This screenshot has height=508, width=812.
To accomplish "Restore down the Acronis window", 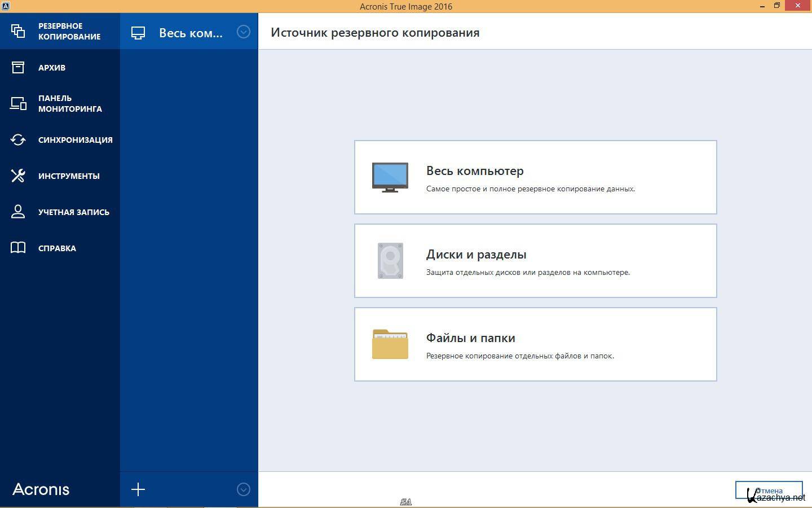I will pos(777,6).
